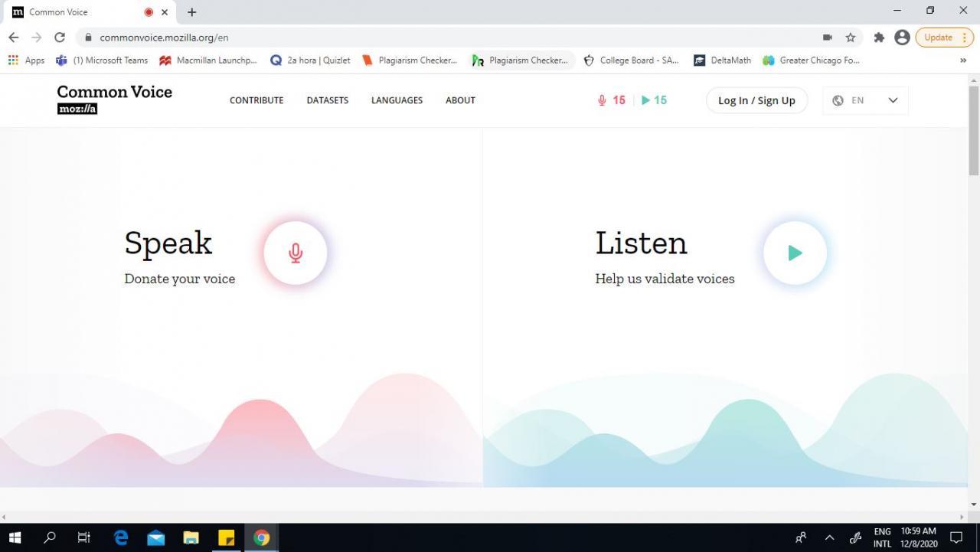Click the Speak heading text
Screen dimensions: 980x552
pos(168,243)
